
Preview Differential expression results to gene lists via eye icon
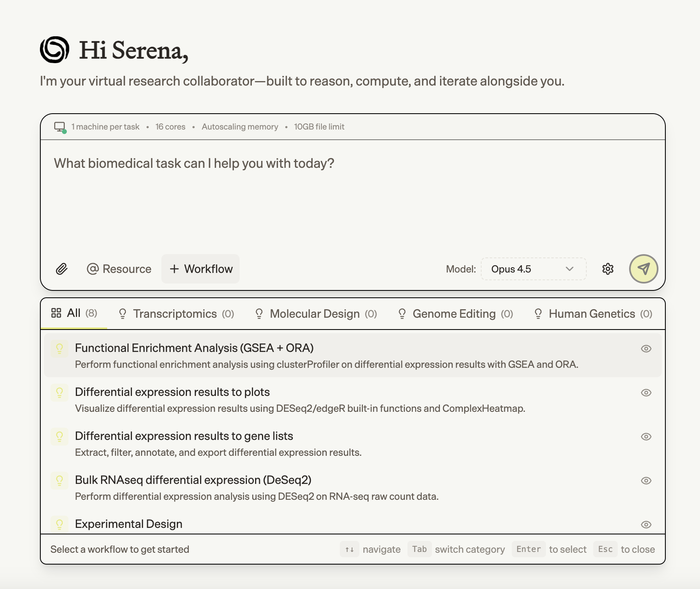click(646, 437)
